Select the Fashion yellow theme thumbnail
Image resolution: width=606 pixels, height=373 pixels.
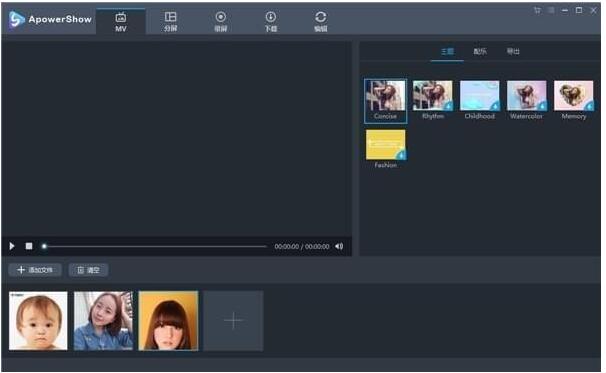coord(386,149)
